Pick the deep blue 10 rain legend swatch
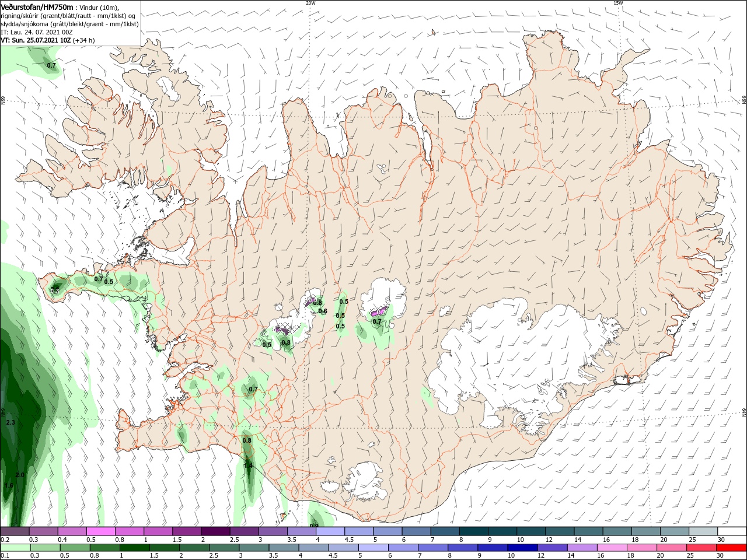The height and width of the screenshot is (560, 747). click(x=522, y=548)
